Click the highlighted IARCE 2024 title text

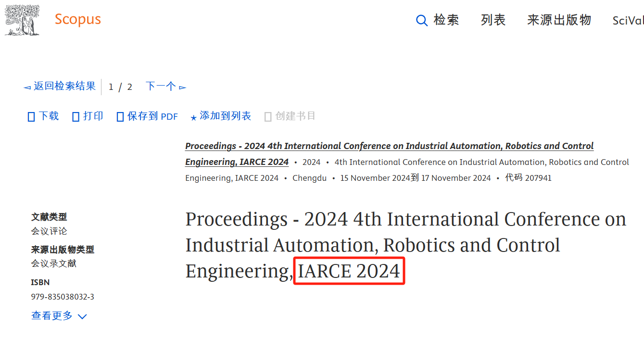coord(349,271)
